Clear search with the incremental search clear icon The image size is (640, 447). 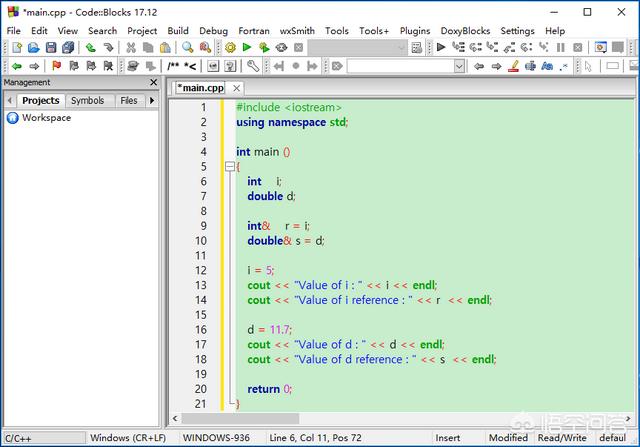click(337, 66)
